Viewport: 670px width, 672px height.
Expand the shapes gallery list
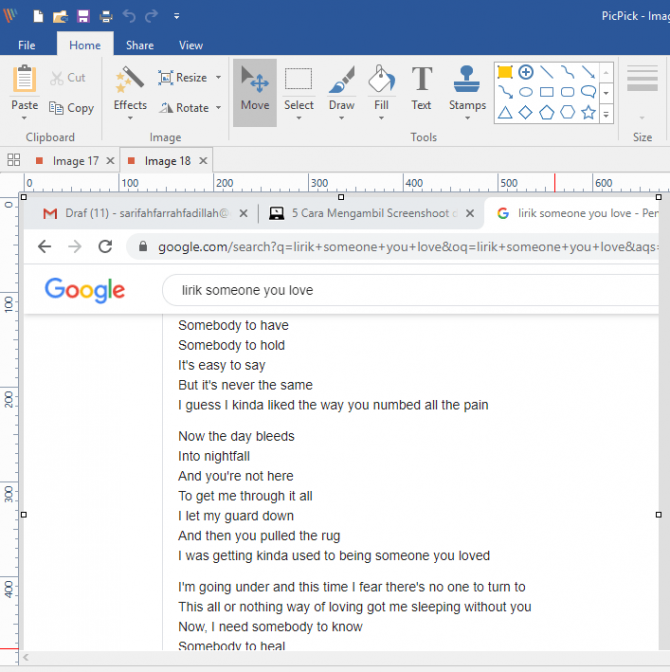point(607,112)
